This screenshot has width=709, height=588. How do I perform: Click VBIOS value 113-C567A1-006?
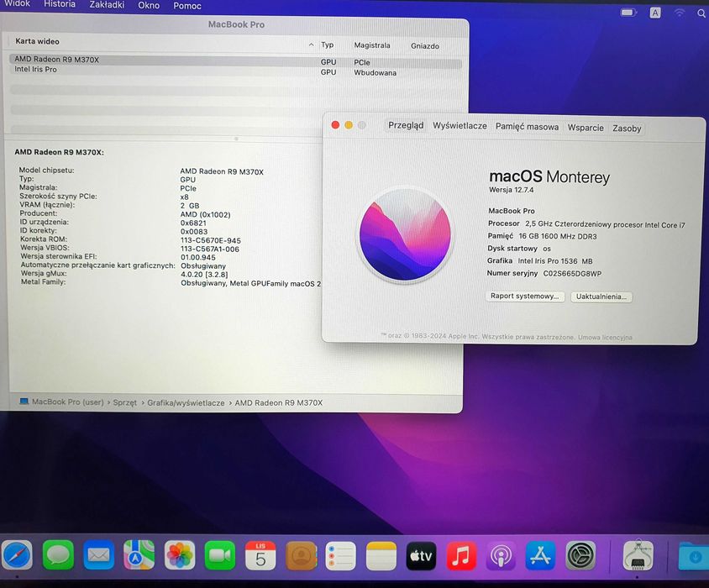[210, 249]
